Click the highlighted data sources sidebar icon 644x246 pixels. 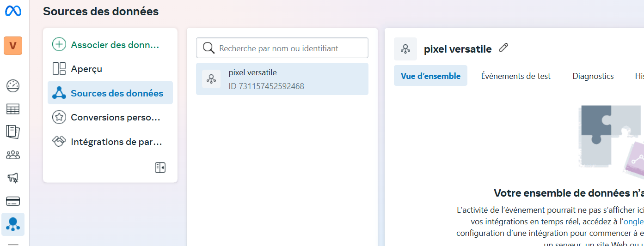coord(13,224)
